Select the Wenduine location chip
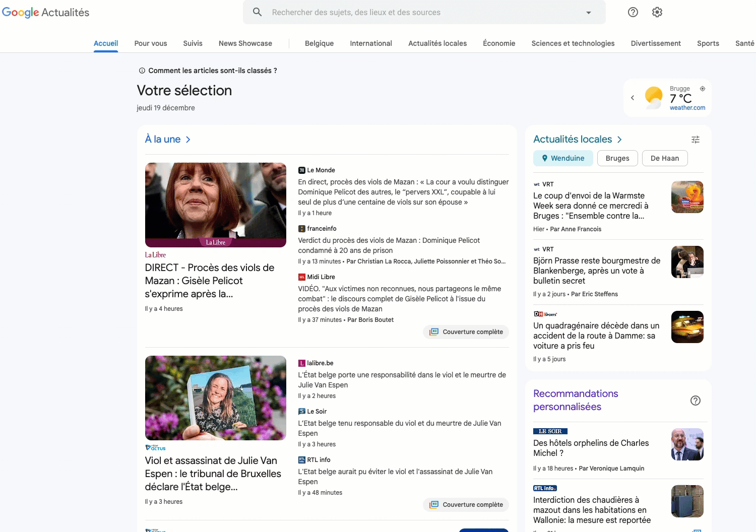This screenshot has width=756, height=532. coord(563,158)
